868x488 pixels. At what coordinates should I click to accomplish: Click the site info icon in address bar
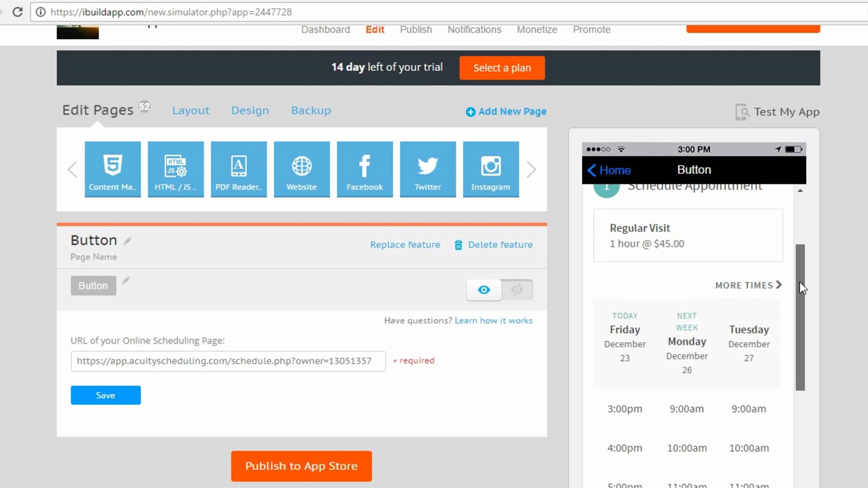(41, 12)
